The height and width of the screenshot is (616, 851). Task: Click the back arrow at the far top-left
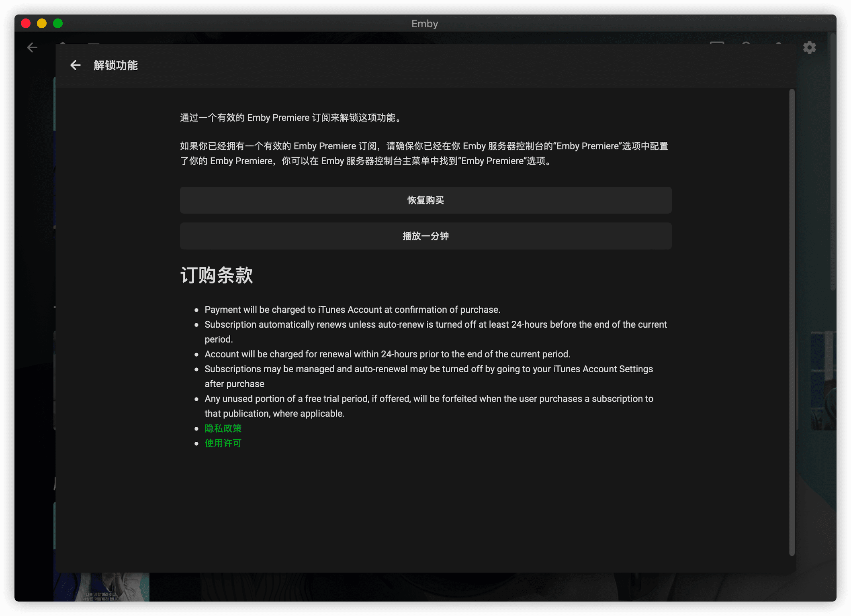click(x=32, y=47)
